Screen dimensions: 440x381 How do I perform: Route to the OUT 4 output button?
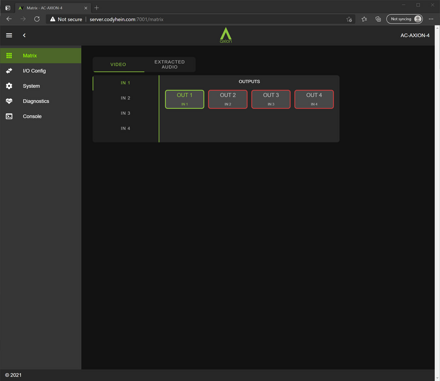pos(314,99)
